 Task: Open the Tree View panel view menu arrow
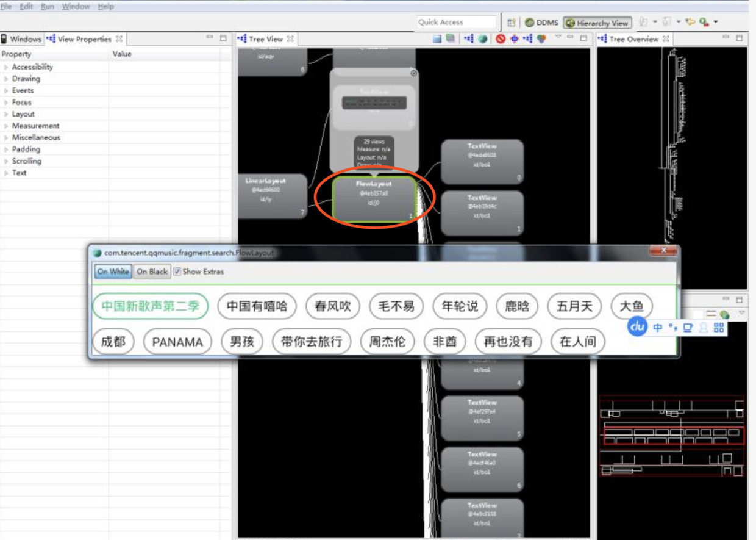pos(558,38)
